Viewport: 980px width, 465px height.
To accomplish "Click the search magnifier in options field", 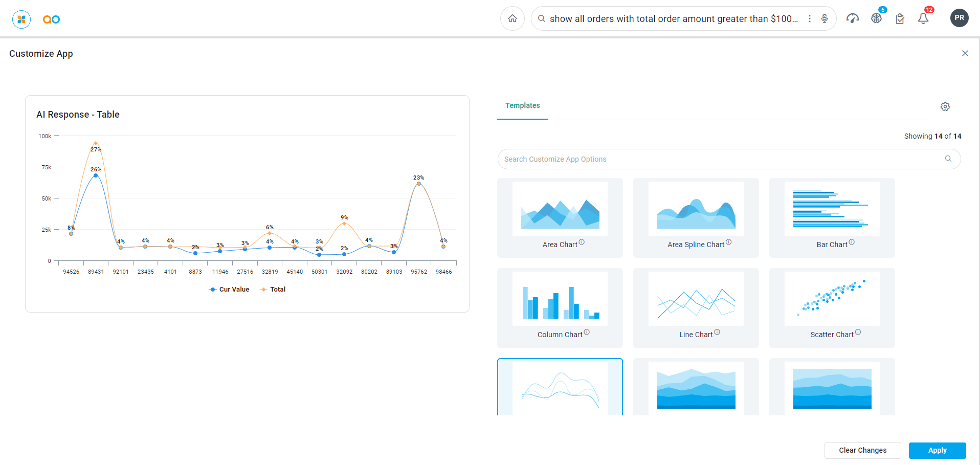I will (948, 159).
